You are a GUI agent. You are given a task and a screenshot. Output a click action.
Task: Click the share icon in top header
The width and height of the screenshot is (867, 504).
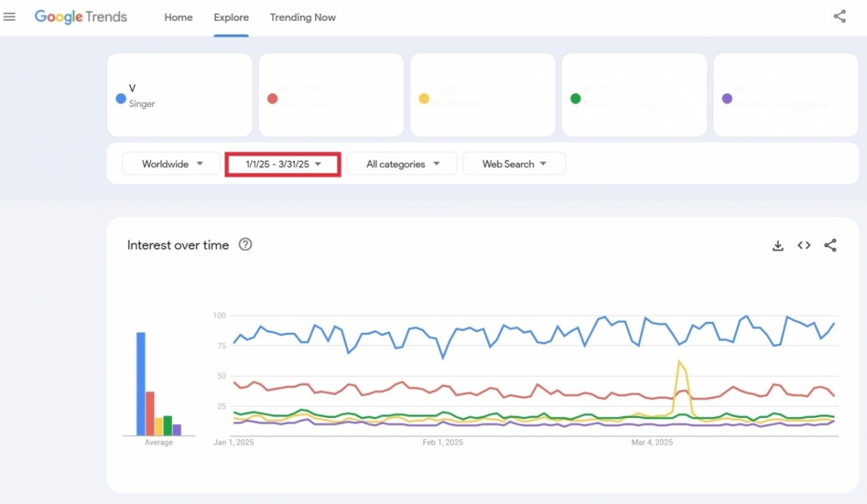pos(840,17)
